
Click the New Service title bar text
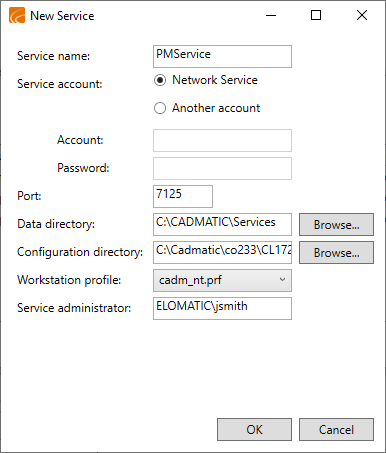(62, 16)
